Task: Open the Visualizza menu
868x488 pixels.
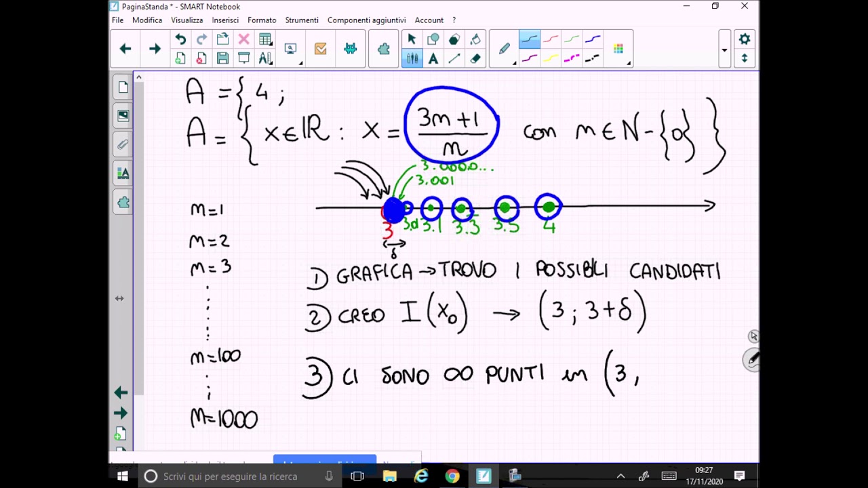Action: click(187, 20)
